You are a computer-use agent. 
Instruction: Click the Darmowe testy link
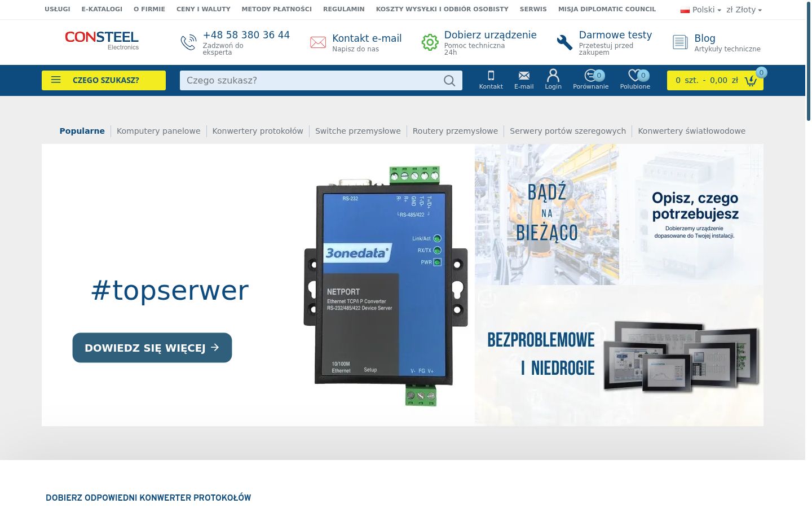615,35
